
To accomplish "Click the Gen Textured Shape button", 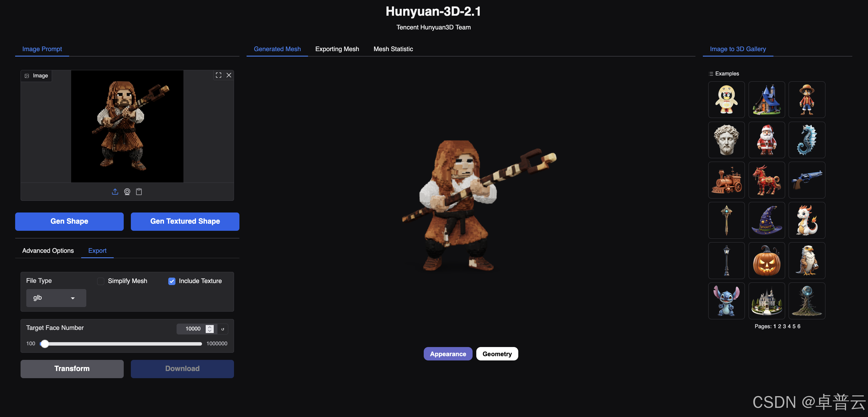I will pos(185,221).
